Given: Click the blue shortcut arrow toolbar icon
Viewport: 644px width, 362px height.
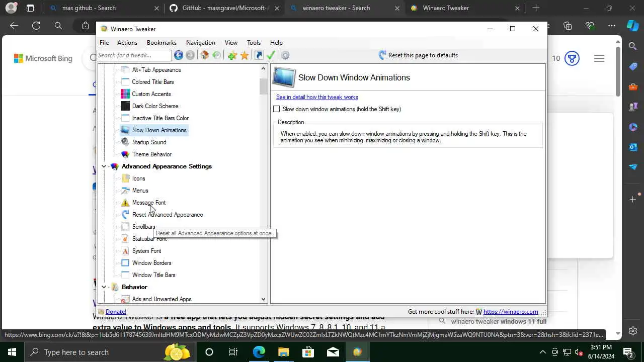Looking at the screenshot, I should [259, 55].
